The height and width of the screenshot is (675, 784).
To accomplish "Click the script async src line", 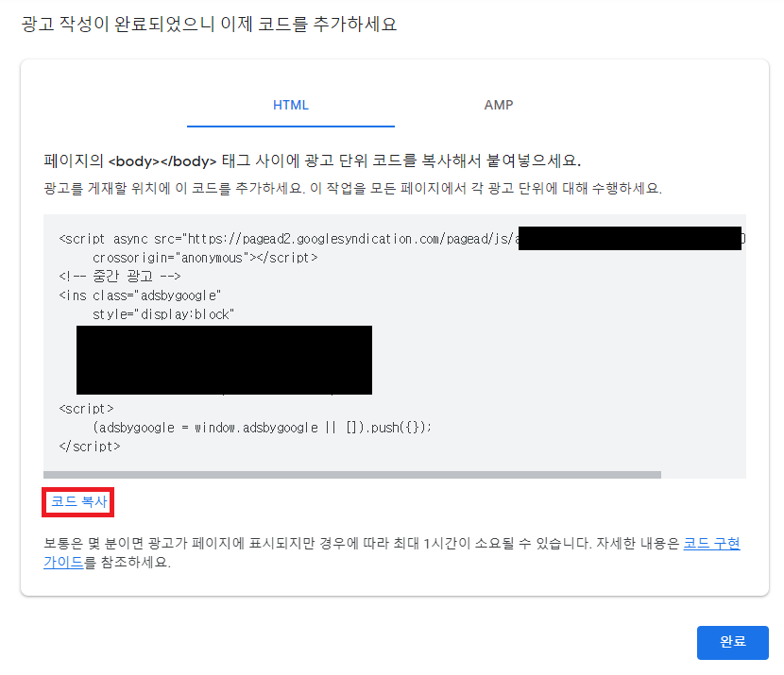I will [402, 239].
